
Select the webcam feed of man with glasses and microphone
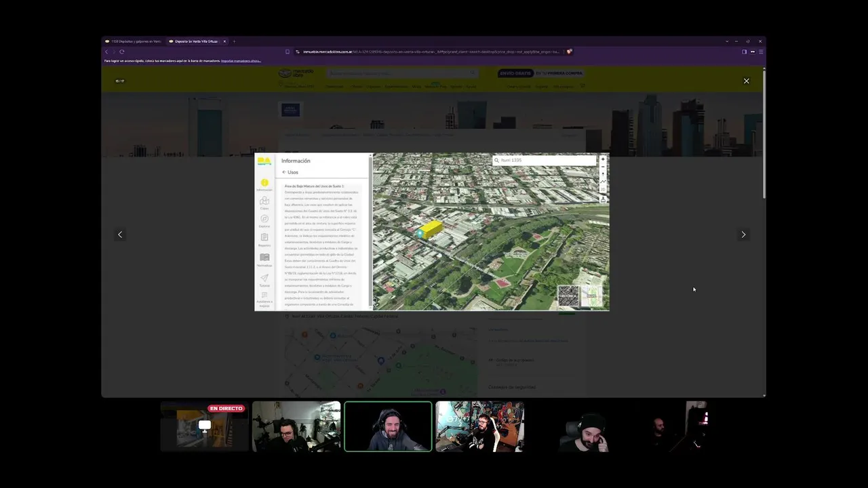296,426
